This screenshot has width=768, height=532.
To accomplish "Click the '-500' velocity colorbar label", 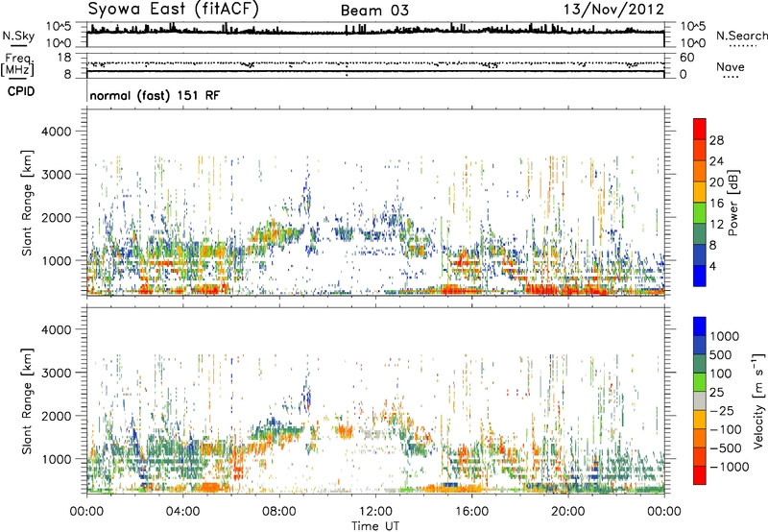I will click(x=726, y=448).
